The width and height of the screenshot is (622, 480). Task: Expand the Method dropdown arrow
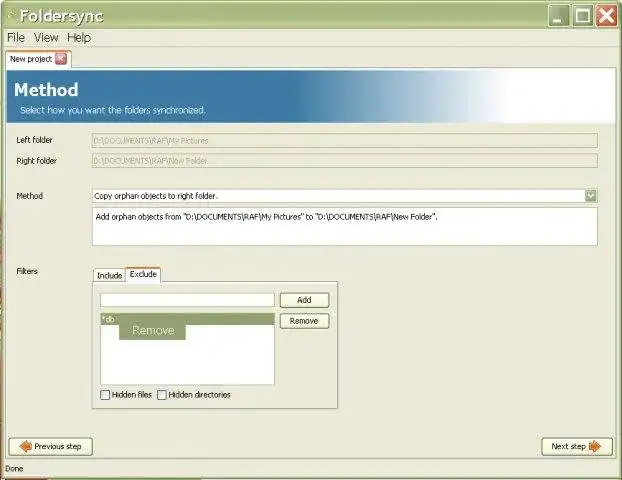tap(591, 196)
